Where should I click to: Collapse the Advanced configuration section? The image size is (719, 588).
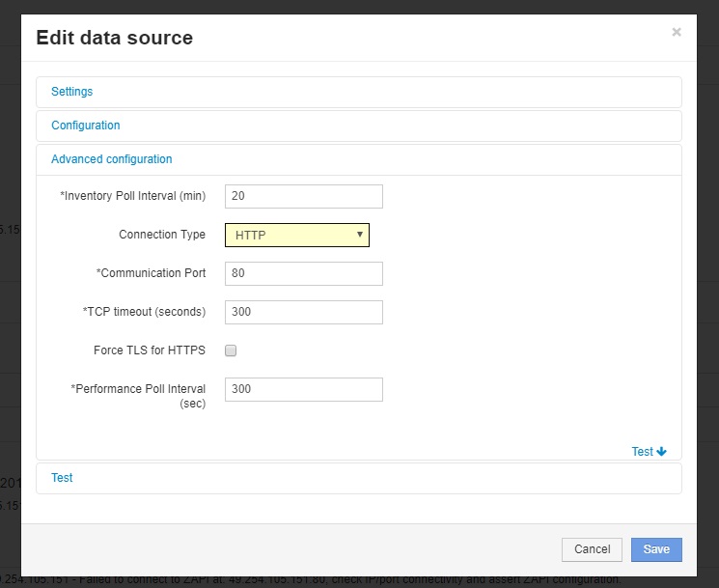112,159
